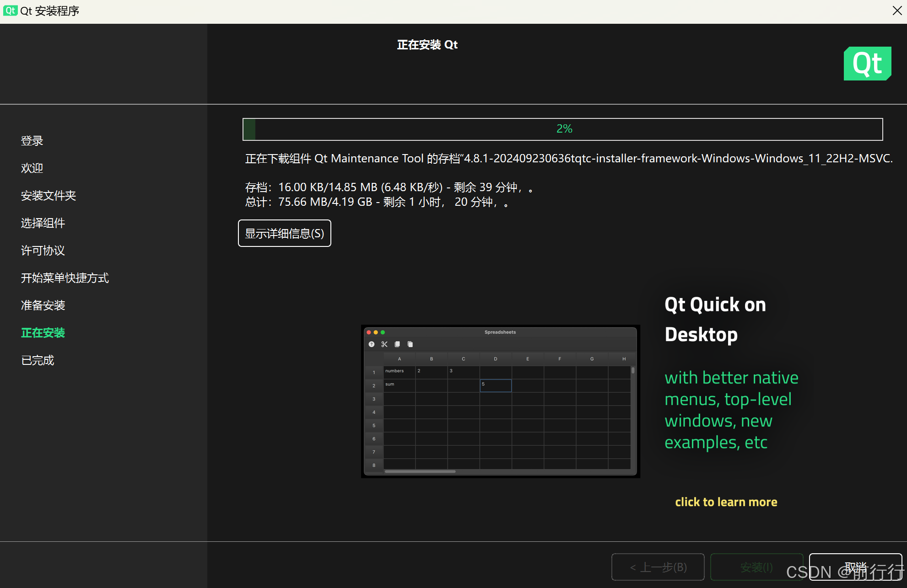Click the 'Qt Quick on Desktop' heading

pos(715,320)
